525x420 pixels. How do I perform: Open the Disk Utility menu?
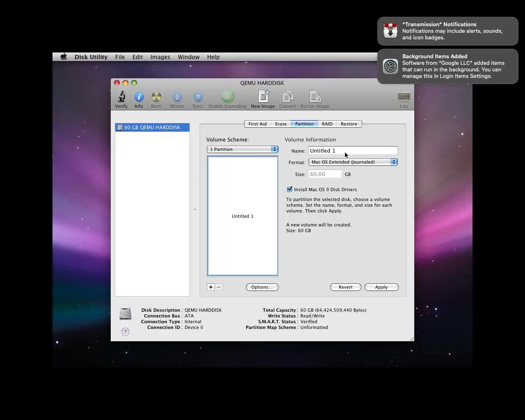91,57
